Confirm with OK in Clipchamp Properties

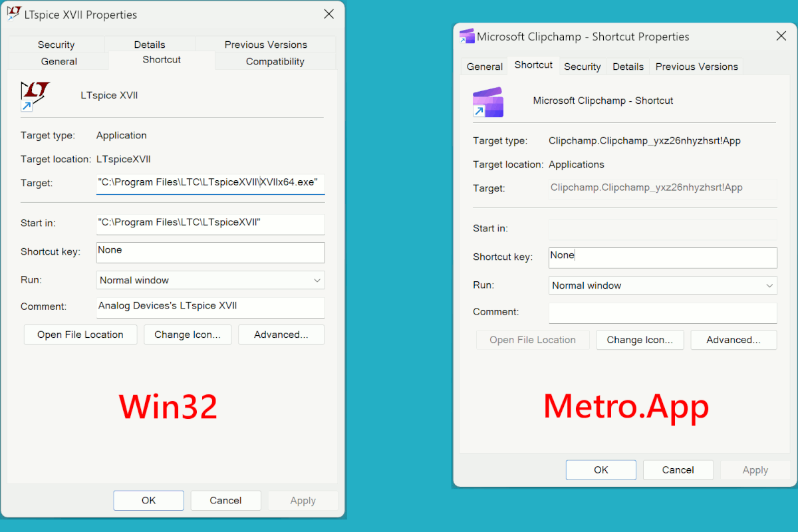coord(601,469)
